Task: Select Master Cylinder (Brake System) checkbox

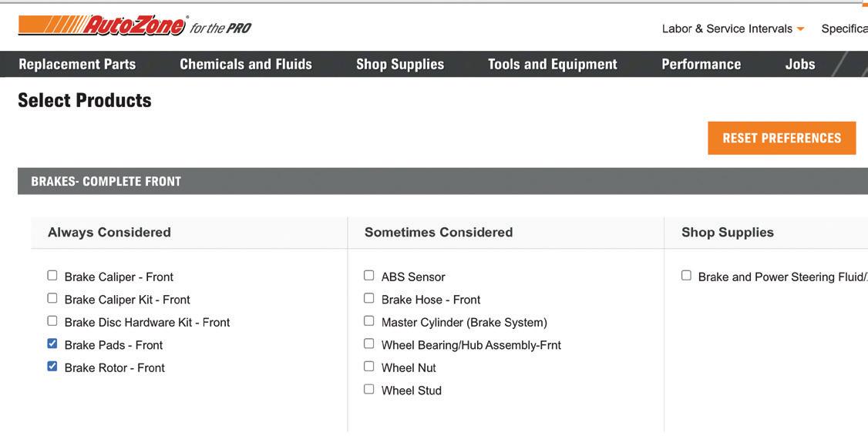Action: 369,321
